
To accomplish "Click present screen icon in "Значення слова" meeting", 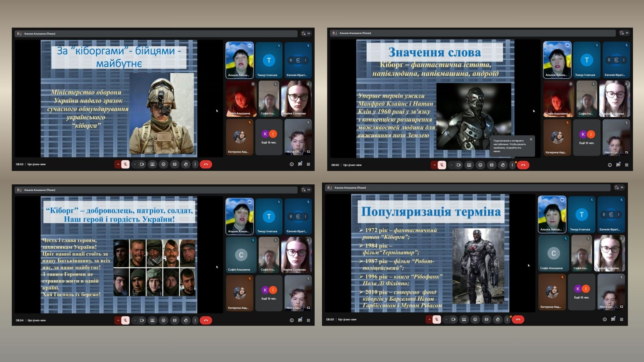I will click(x=469, y=165).
